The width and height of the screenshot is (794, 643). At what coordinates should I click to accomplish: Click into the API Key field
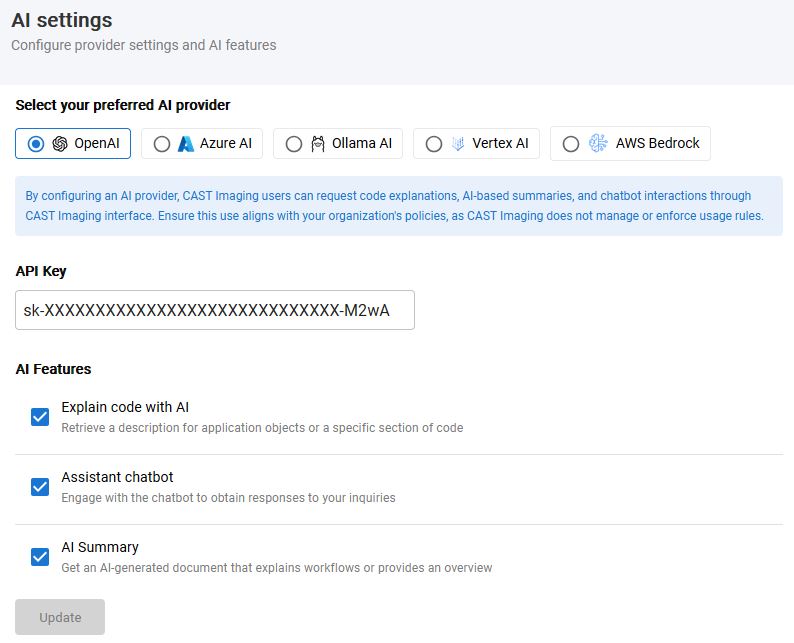tap(214, 311)
